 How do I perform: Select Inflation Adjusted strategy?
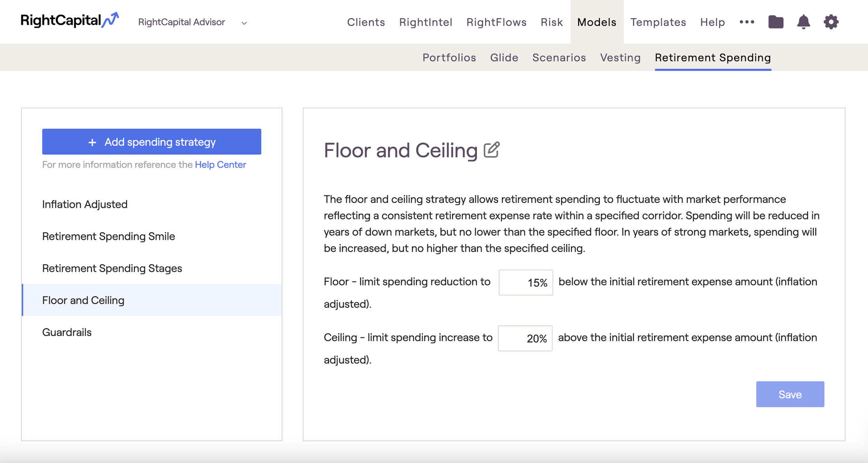point(152,204)
